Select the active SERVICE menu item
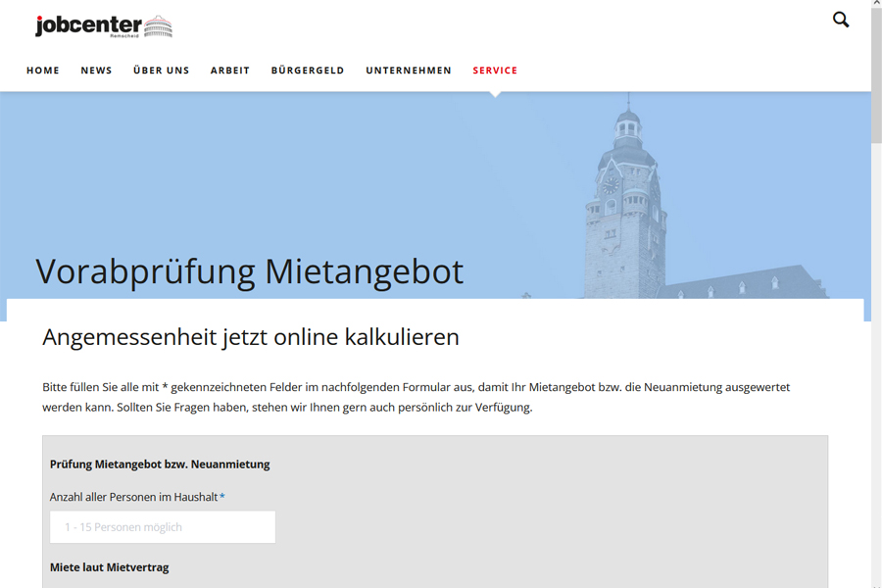 [x=495, y=71]
